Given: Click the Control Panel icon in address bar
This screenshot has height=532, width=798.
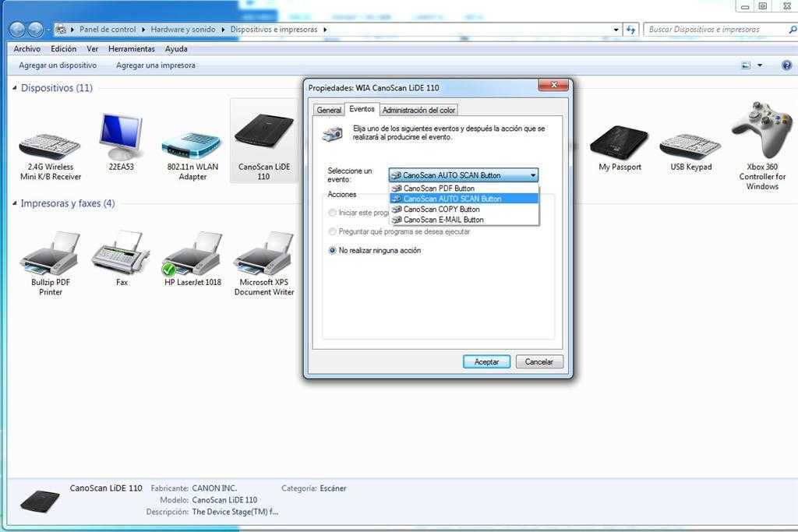Looking at the screenshot, I should [61, 30].
